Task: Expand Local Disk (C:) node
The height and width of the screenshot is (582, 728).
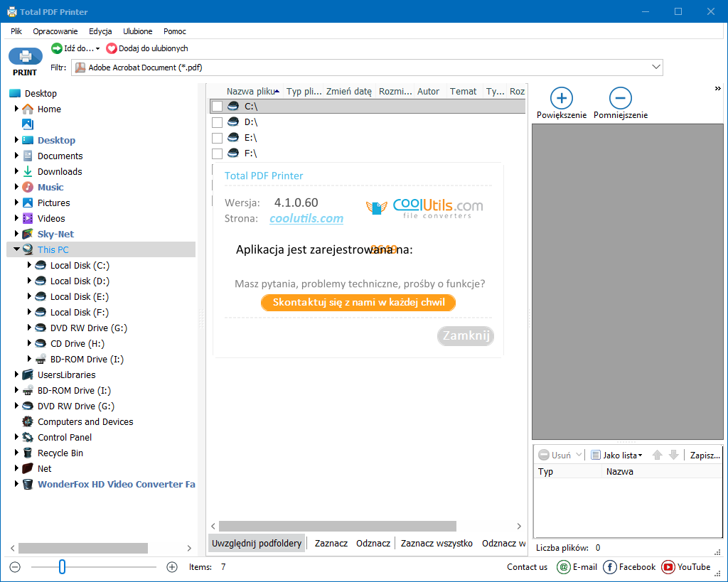Action: (x=28, y=265)
